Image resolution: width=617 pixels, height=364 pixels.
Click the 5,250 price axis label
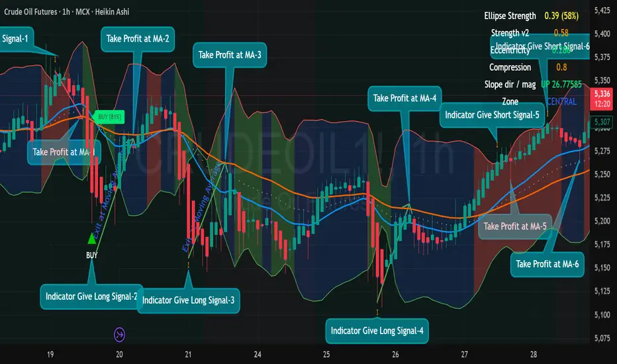point(602,174)
